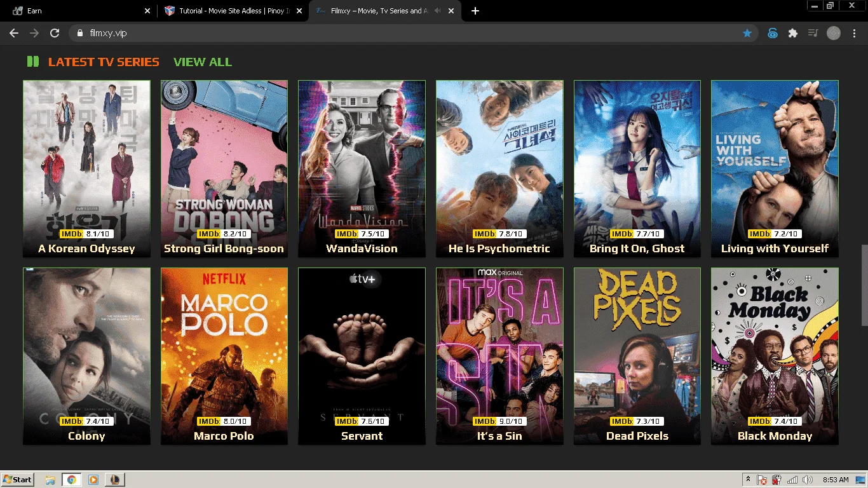868x488 pixels.
Task: Click the Living with Yourself title
Action: (775, 248)
